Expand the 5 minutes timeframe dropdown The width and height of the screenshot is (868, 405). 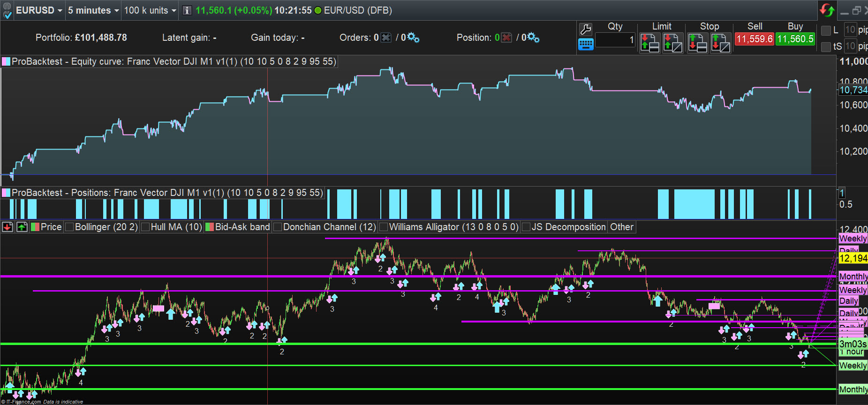[x=93, y=10]
